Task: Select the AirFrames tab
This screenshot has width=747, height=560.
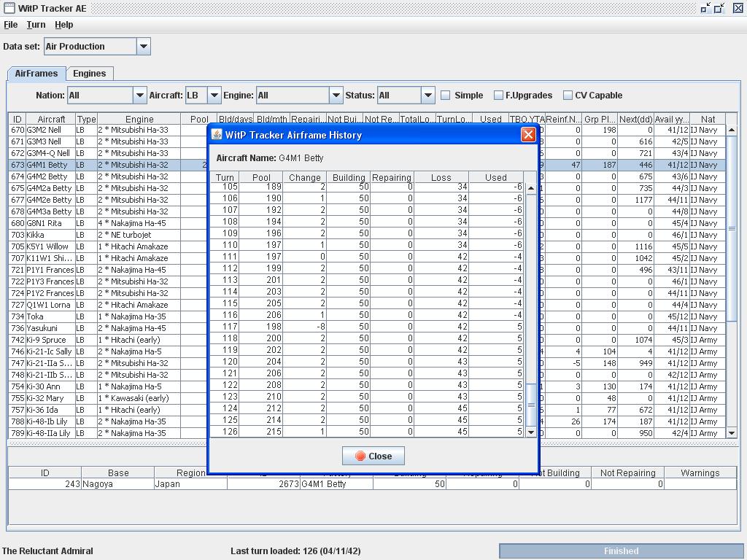Action: click(36, 74)
